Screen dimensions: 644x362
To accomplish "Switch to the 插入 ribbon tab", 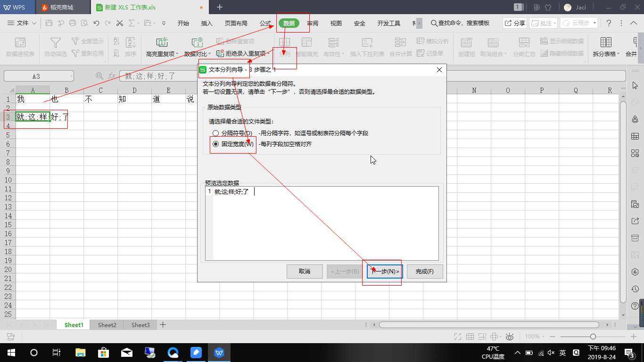I will [207, 24].
